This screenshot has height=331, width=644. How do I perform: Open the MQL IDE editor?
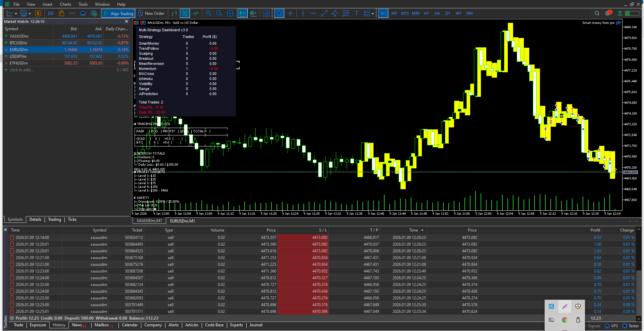point(51,13)
